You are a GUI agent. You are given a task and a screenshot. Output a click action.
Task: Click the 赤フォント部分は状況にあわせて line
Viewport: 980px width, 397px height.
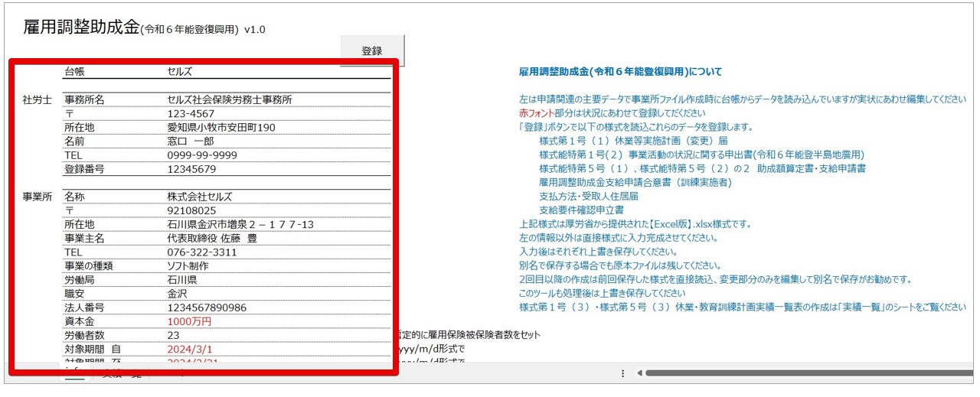click(x=612, y=113)
